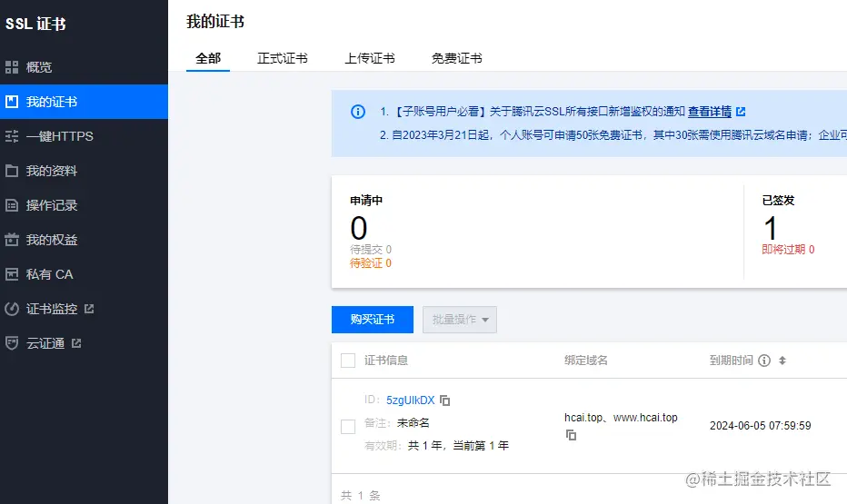The image size is (847, 504).
Task: Click bound domain text hcai.top、www.hcai.top
Action: pos(621,418)
